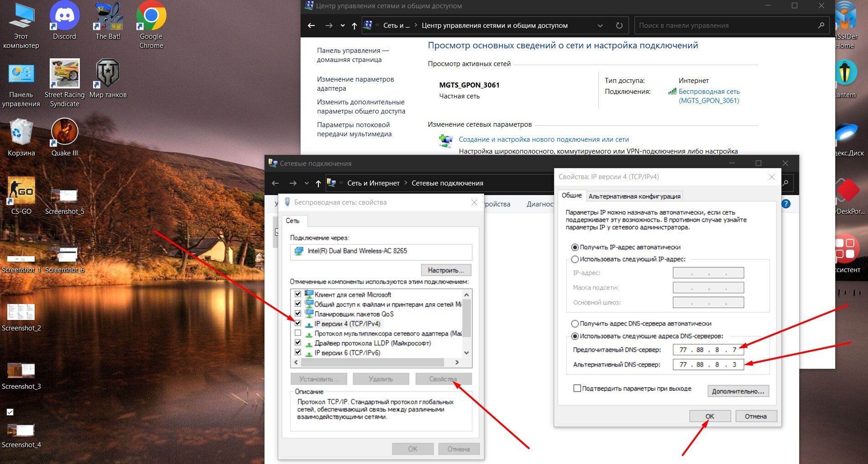Click the 'Дополнительно...' button
Image resolution: width=868 pixels, height=464 pixels.
(738, 391)
